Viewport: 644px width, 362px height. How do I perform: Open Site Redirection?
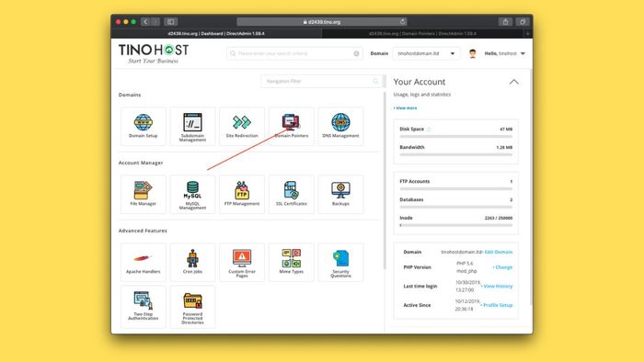point(242,126)
